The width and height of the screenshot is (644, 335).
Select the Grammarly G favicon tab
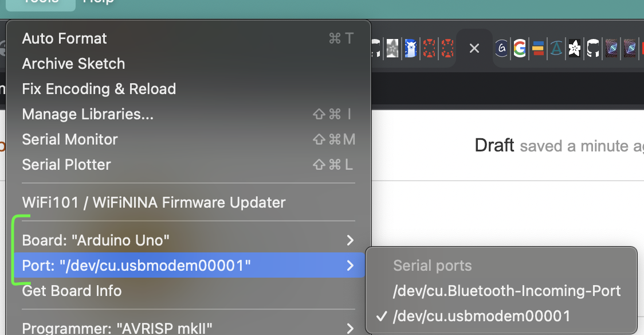(x=502, y=49)
